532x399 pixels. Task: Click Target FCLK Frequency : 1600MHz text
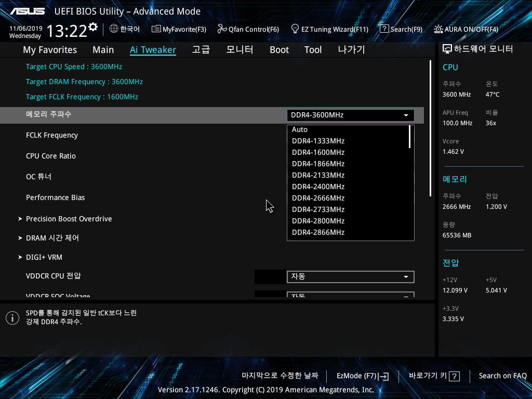pos(82,97)
